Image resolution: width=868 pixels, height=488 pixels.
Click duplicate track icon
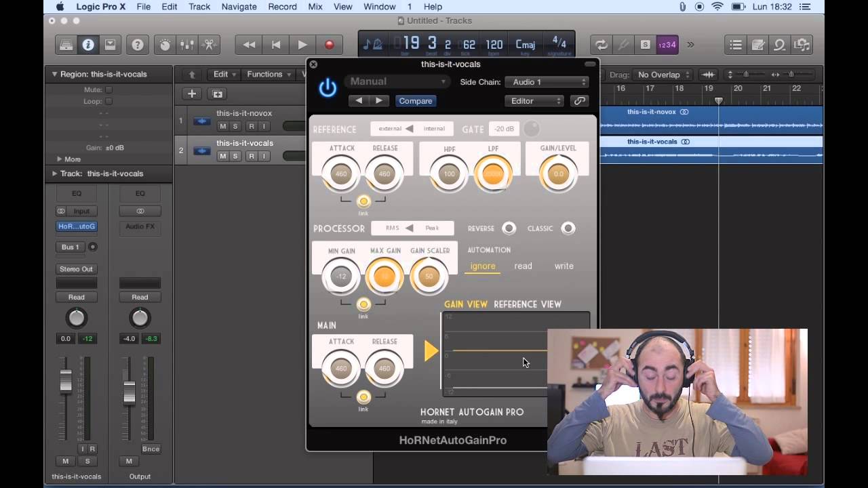point(217,94)
